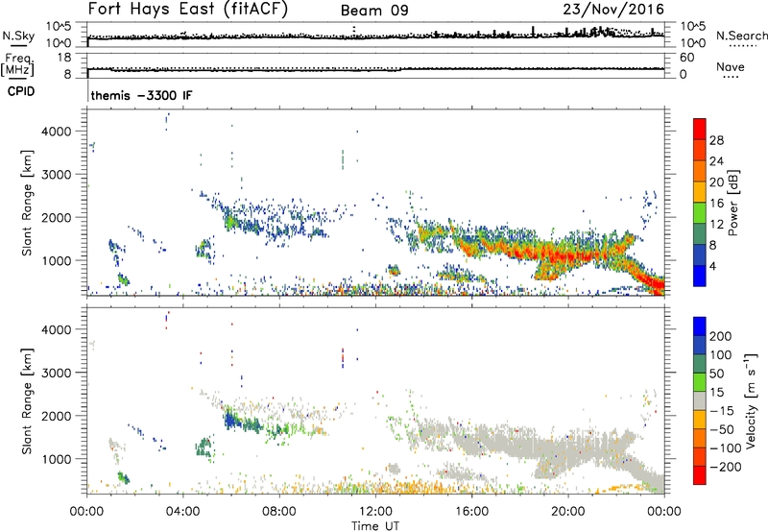Click the '4000' tick on power panel
The height and width of the screenshot is (532, 768).
pos(57,132)
